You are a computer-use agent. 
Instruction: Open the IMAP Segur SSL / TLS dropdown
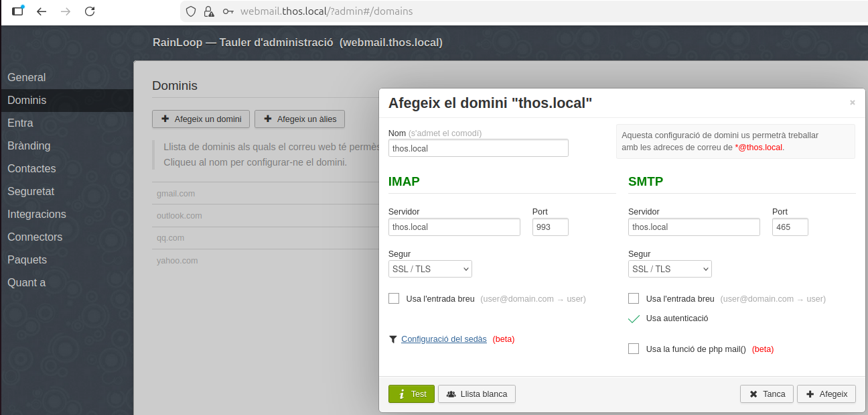click(x=430, y=269)
